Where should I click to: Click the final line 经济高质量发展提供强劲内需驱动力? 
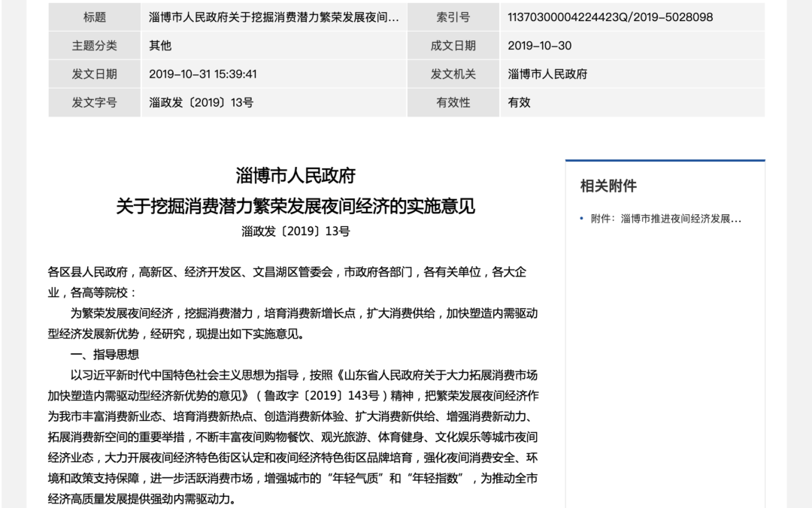coord(142,499)
